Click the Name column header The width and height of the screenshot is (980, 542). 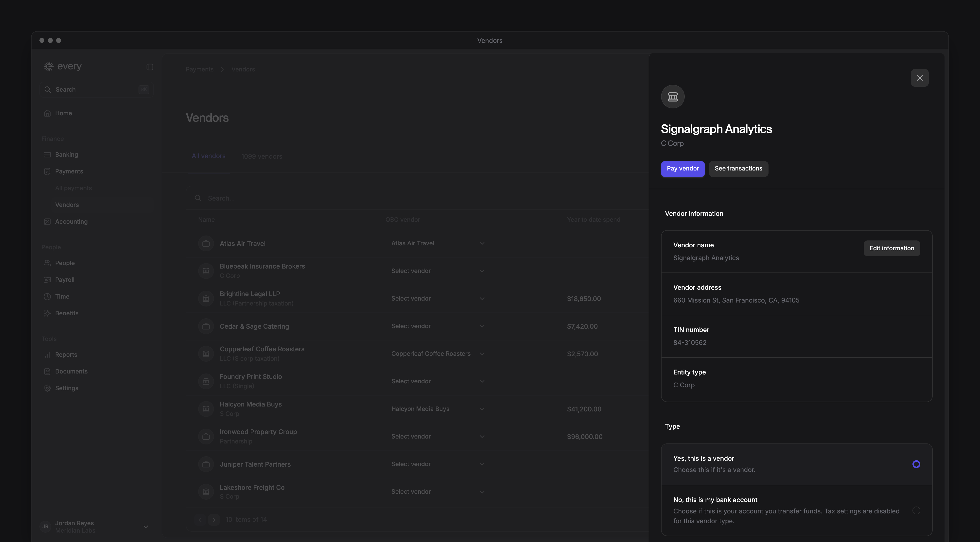point(206,220)
